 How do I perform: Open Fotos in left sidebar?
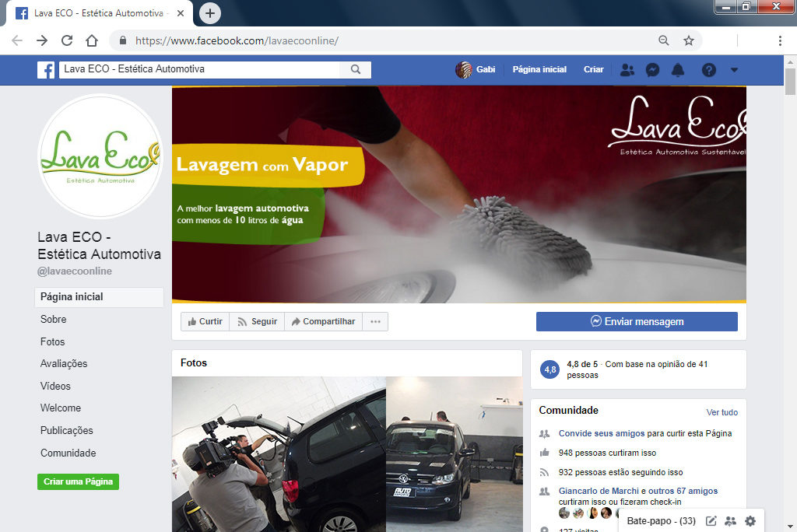pos(52,341)
